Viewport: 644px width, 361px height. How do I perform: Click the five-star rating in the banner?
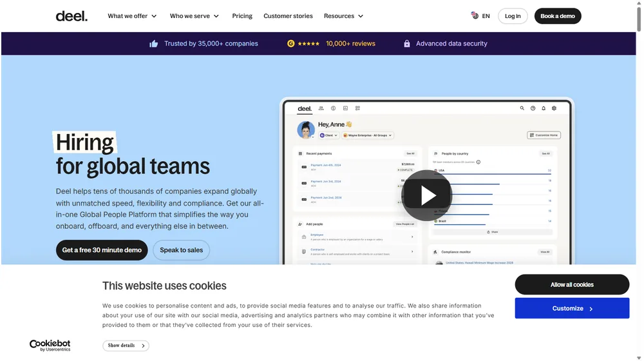308,44
